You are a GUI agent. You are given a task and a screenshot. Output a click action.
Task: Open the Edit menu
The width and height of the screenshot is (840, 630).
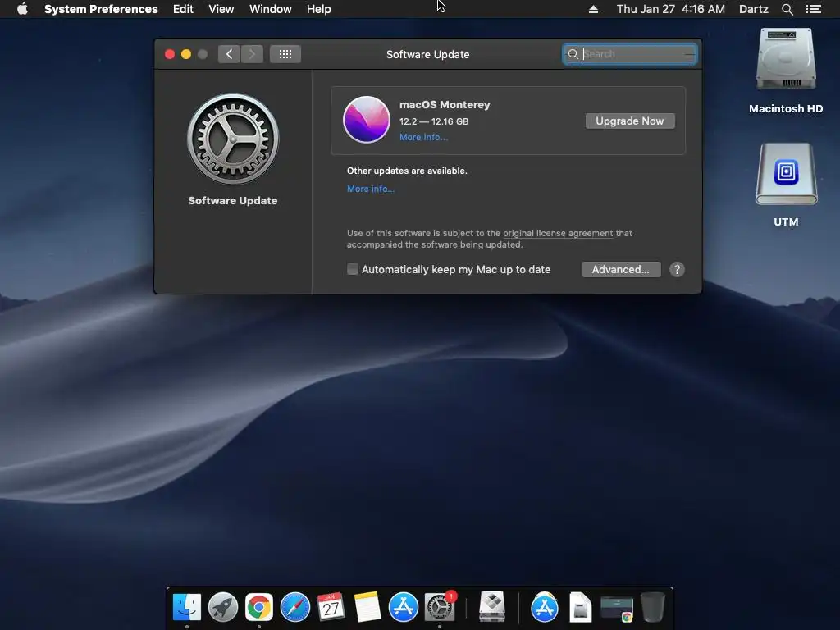(183, 9)
